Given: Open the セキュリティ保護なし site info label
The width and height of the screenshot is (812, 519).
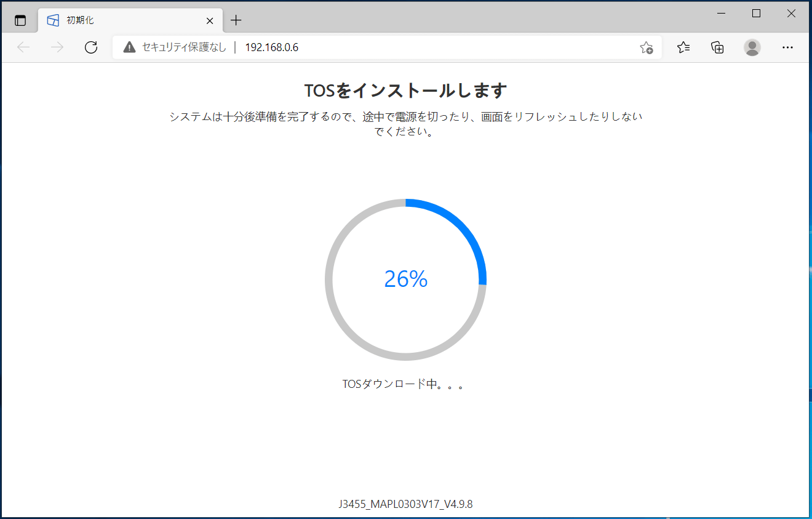Looking at the screenshot, I should pos(184,47).
